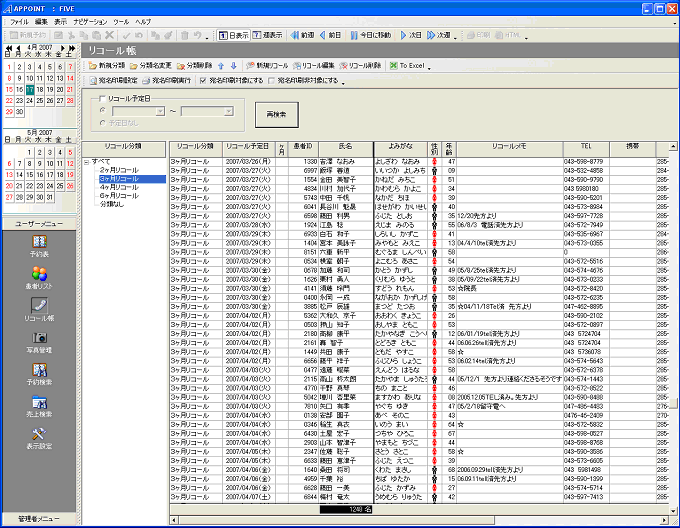
Task: Sort by リコールメモ column header
Action: coord(510,149)
